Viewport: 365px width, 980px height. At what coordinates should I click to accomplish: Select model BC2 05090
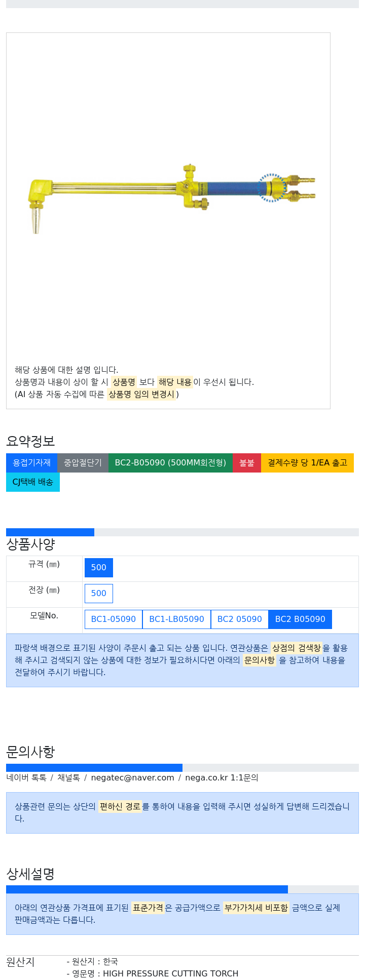point(239,619)
